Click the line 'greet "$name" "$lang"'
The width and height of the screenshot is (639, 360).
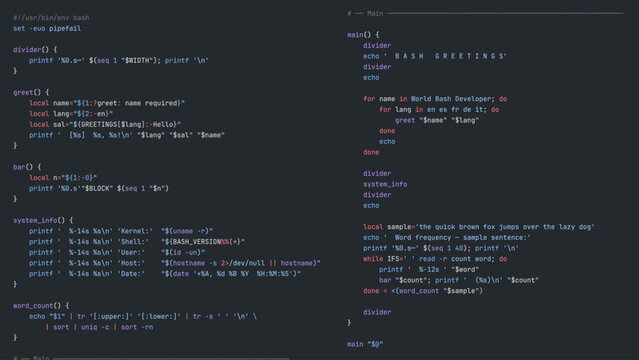click(437, 120)
